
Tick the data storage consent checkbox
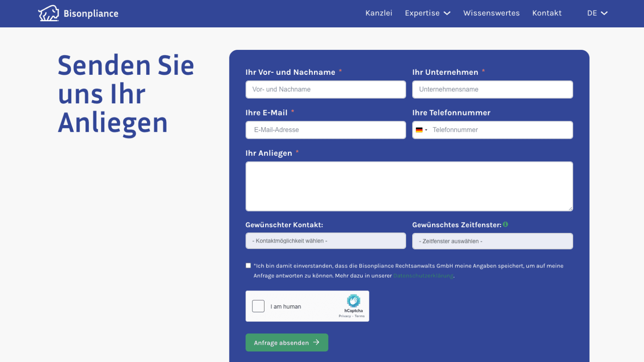[x=248, y=265]
